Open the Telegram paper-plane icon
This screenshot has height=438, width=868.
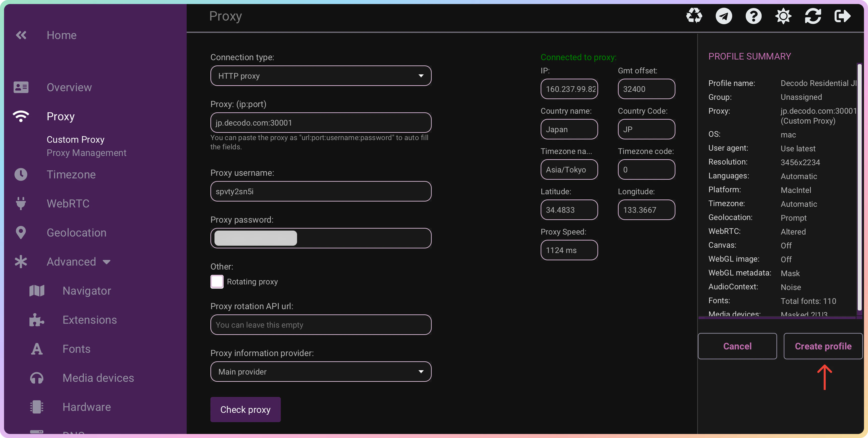pos(724,16)
